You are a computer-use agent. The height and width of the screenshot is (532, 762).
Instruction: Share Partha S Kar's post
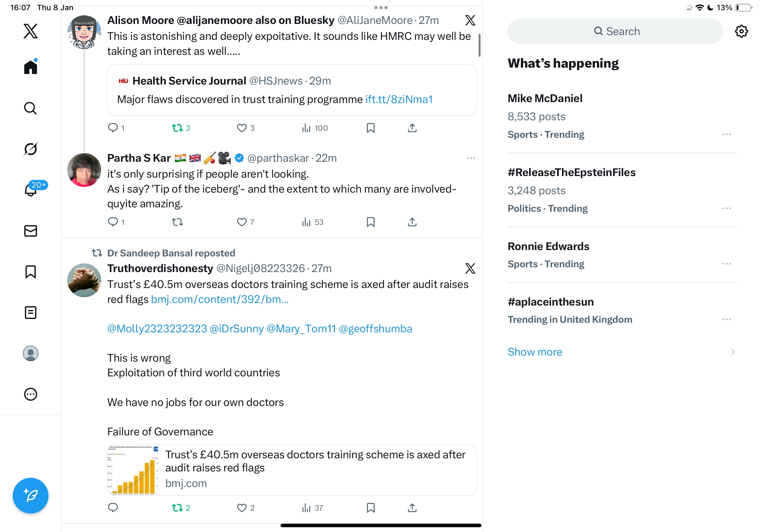(x=412, y=222)
